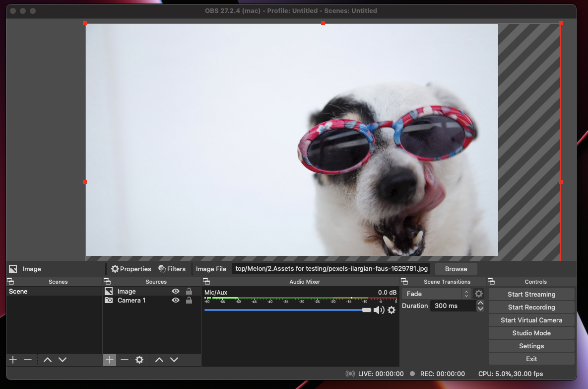The width and height of the screenshot is (588, 389).
Task: Mute the Mic/Aux speaker icon
Action: [x=379, y=310]
